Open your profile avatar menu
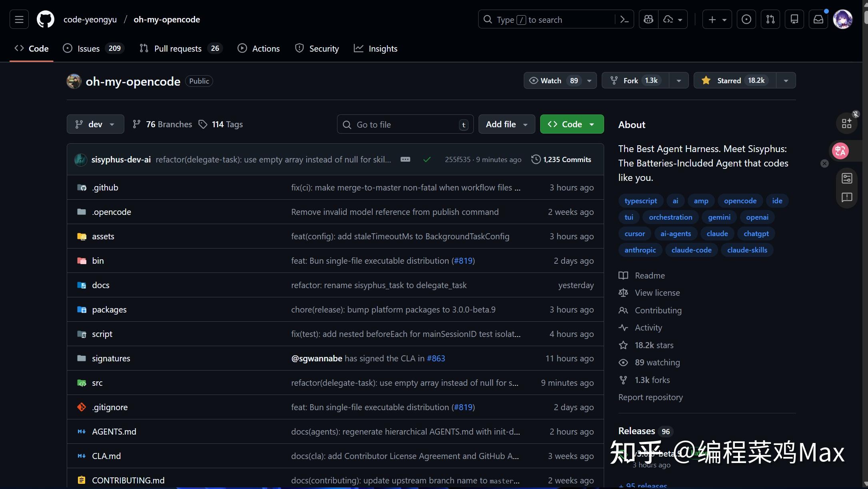The height and width of the screenshot is (489, 868). [843, 19]
